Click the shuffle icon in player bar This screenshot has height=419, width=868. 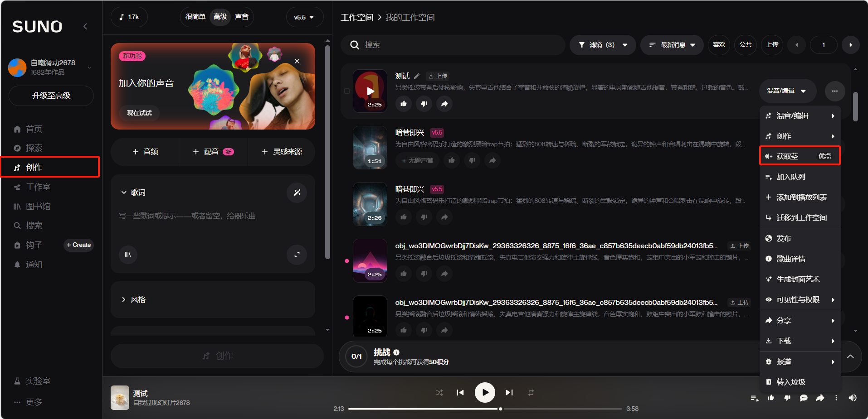tap(439, 393)
